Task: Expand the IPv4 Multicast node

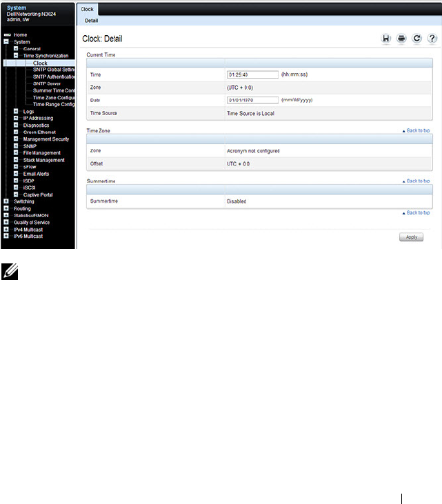Action: (x=6, y=229)
